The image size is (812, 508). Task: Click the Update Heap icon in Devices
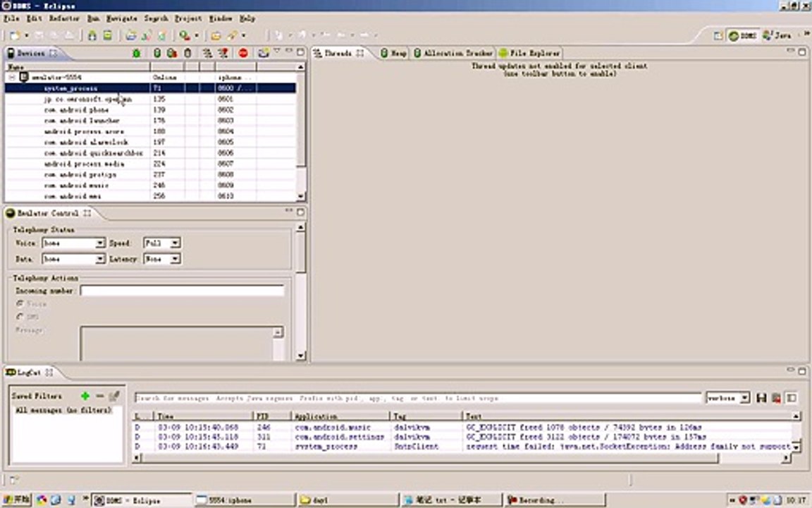pyautogui.click(x=157, y=53)
